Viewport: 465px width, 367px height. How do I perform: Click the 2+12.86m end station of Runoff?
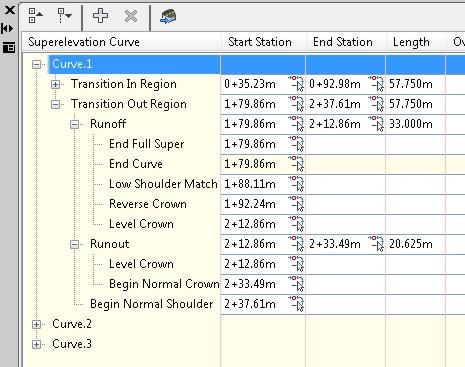[x=335, y=124]
